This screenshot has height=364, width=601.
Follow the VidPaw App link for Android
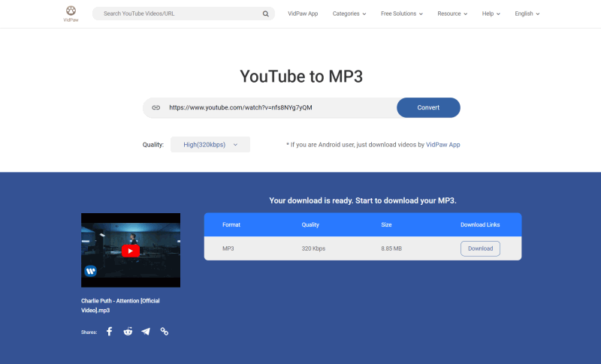coord(442,145)
